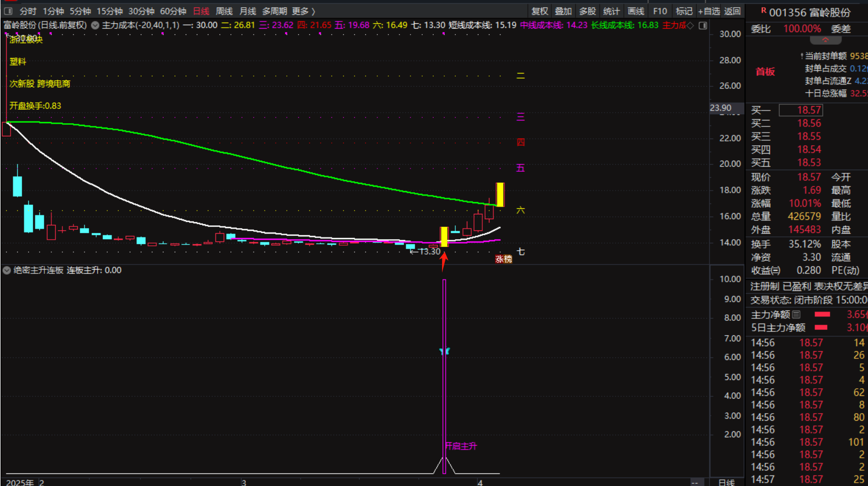Click the 复权 button in toolbar

pyautogui.click(x=539, y=11)
